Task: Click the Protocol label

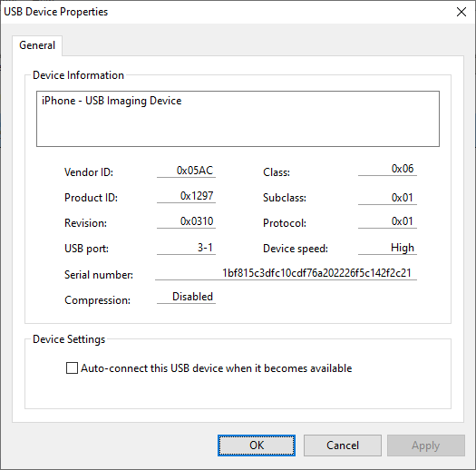Action: 285,223
